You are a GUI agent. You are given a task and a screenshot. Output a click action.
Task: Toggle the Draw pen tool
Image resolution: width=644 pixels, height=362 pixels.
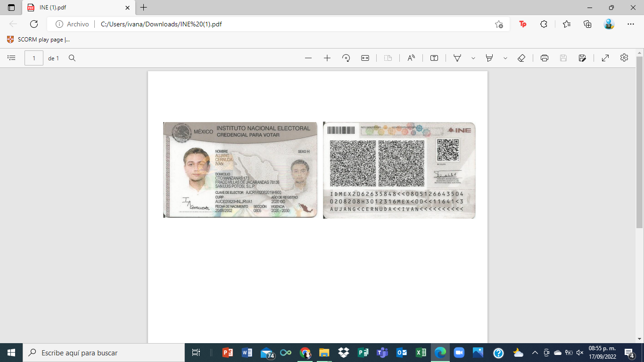pos(457,58)
